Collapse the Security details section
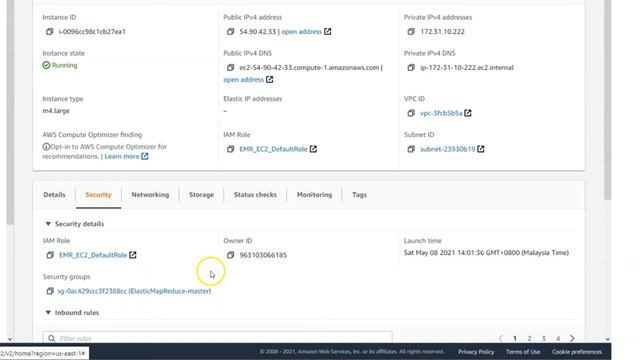 (48, 224)
